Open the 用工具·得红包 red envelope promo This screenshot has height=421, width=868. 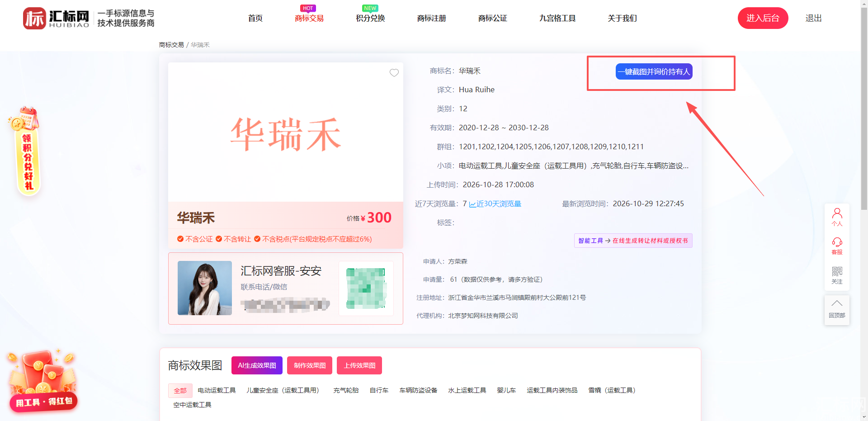tap(42, 381)
